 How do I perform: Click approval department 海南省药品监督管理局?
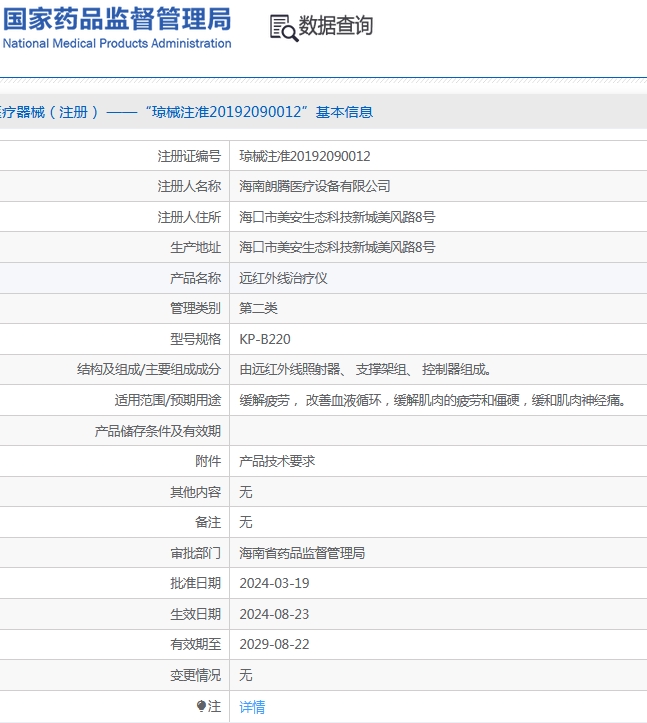point(302,553)
